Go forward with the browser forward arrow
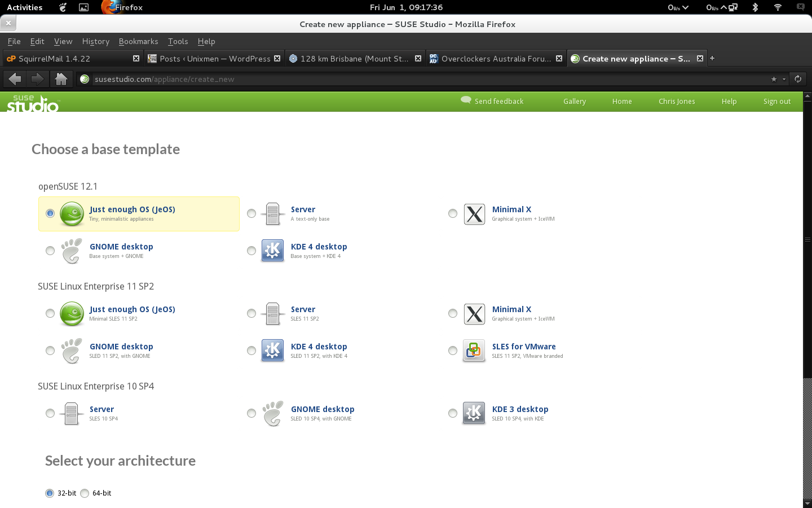 tap(37, 79)
